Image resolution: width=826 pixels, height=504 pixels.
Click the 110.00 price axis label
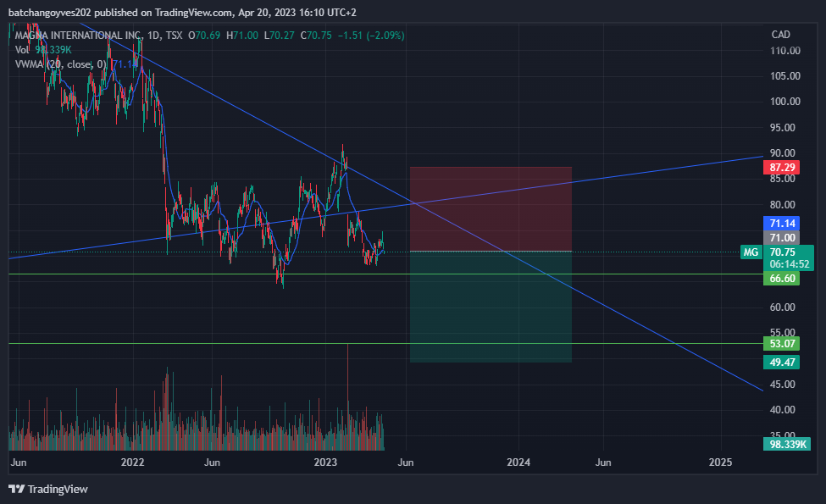pyautogui.click(x=784, y=51)
